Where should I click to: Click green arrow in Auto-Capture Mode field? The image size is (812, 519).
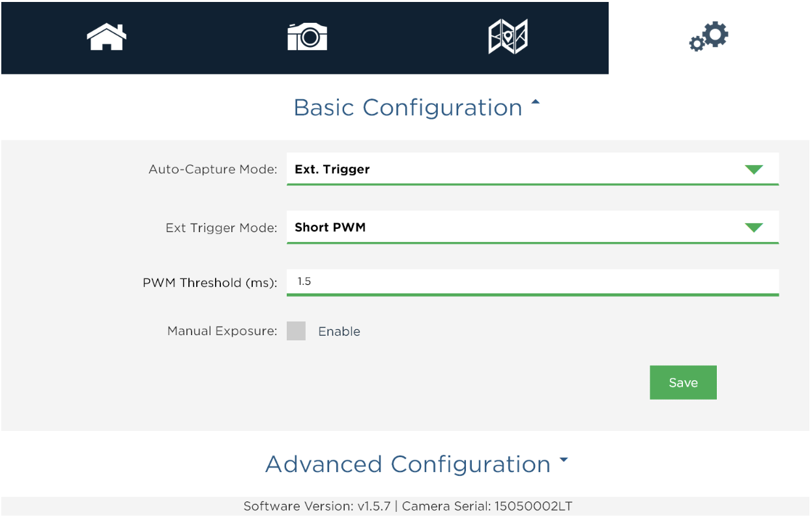tap(753, 170)
